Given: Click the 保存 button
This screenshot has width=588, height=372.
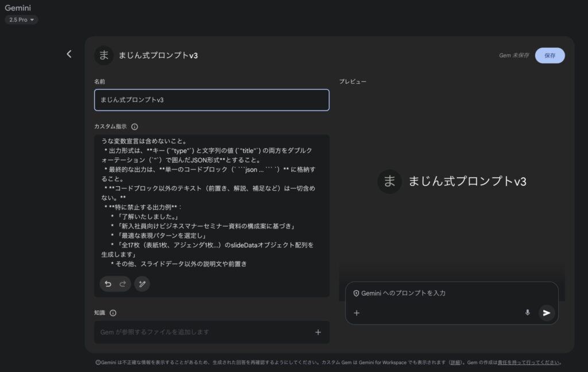Looking at the screenshot, I should [x=550, y=55].
